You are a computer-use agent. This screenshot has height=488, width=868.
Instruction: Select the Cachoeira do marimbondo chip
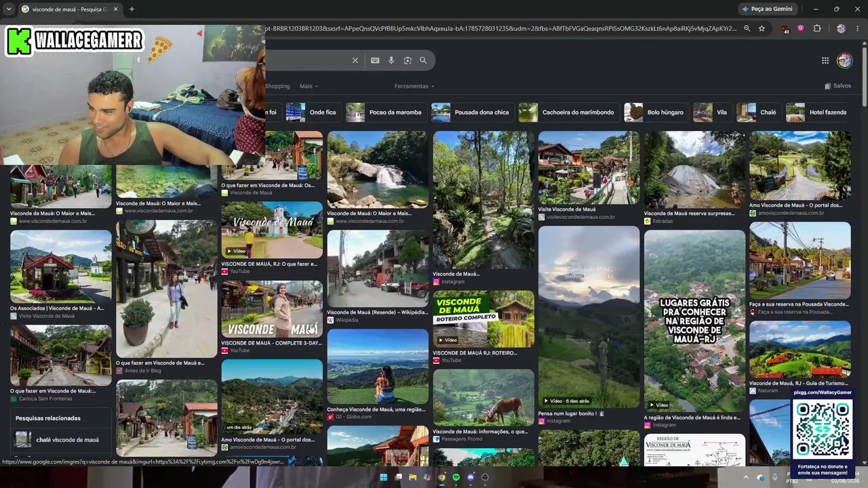point(568,113)
